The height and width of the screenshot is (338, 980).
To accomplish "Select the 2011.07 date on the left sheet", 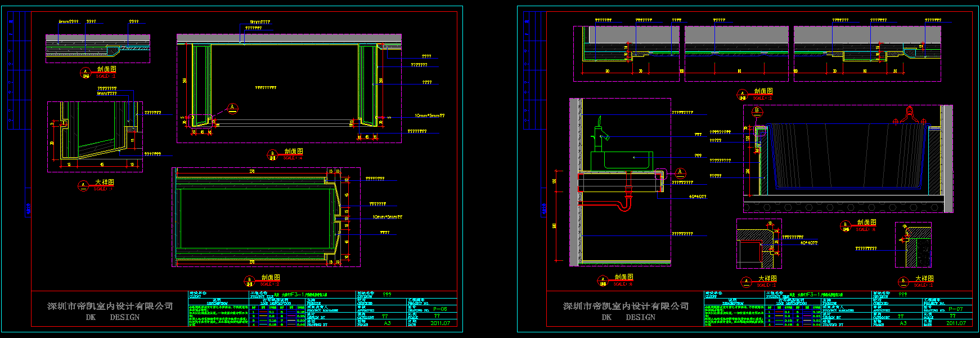I will pyautogui.click(x=440, y=323).
